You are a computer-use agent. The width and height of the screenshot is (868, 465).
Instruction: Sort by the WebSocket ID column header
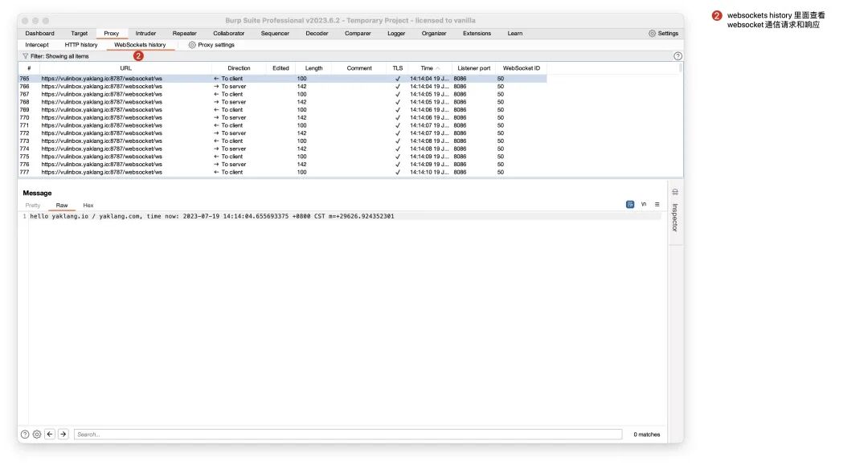[x=521, y=68]
